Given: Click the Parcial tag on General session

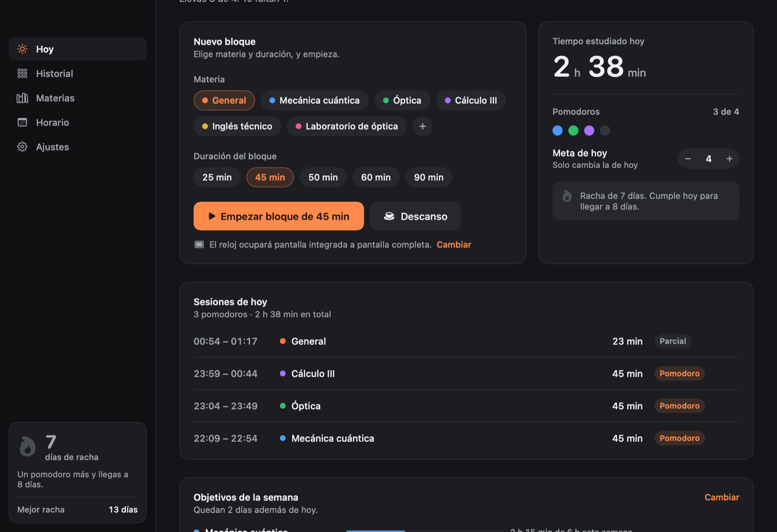Looking at the screenshot, I should click(673, 341).
